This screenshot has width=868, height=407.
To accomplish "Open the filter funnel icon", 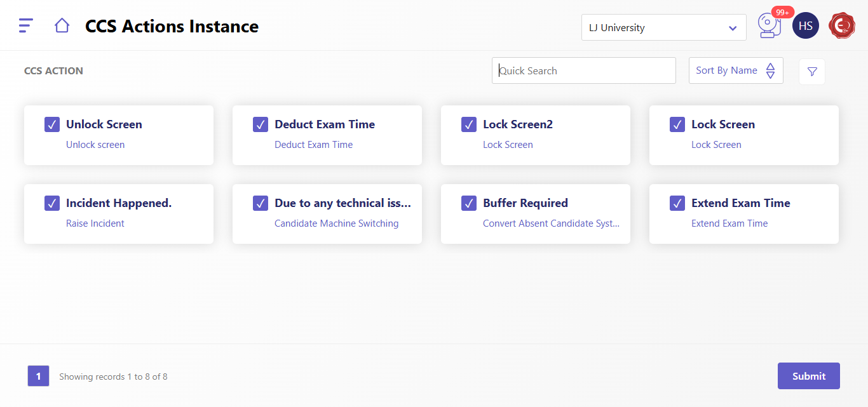I will coord(811,72).
